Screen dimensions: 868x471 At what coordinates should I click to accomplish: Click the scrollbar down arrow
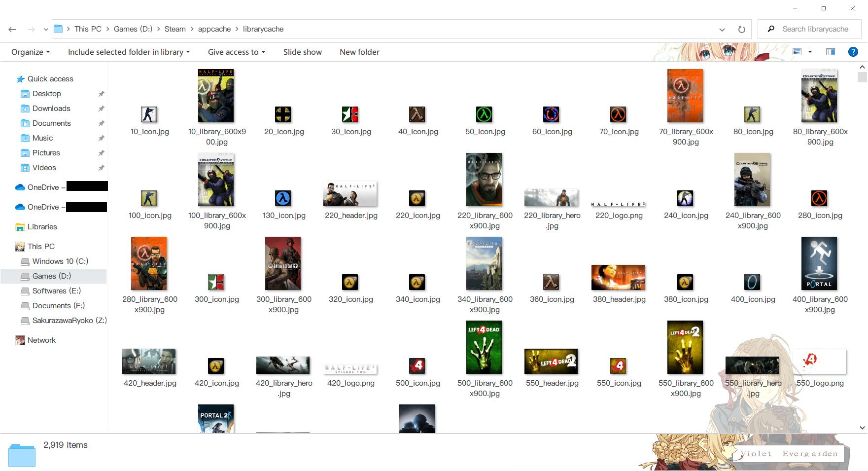pos(862,428)
